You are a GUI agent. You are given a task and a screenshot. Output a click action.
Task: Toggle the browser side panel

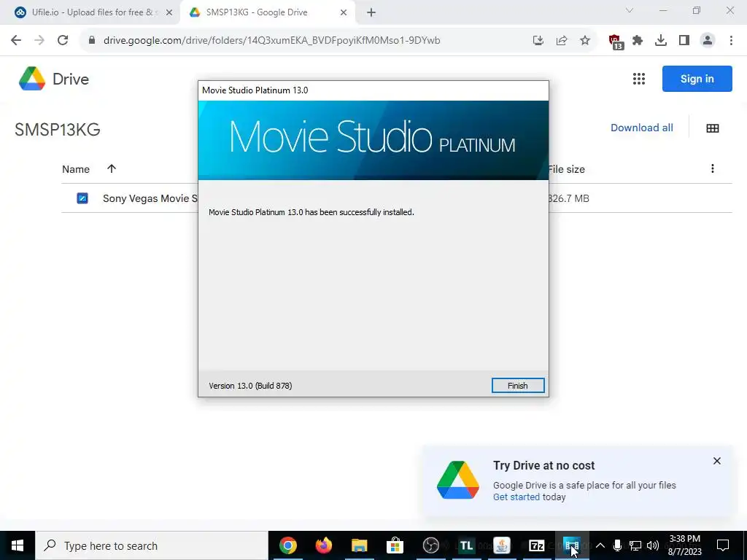click(x=684, y=41)
